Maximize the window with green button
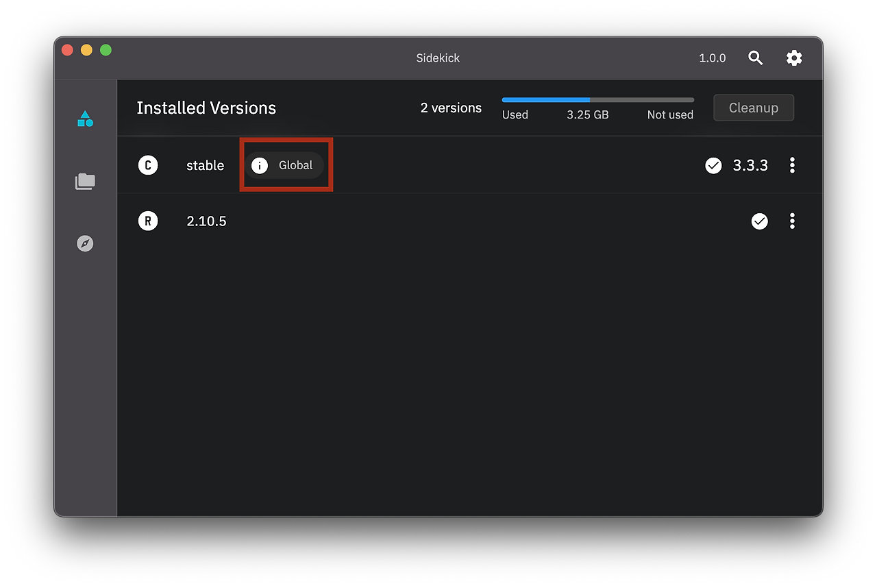Screen dimensions: 877x588 coord(106,50)
